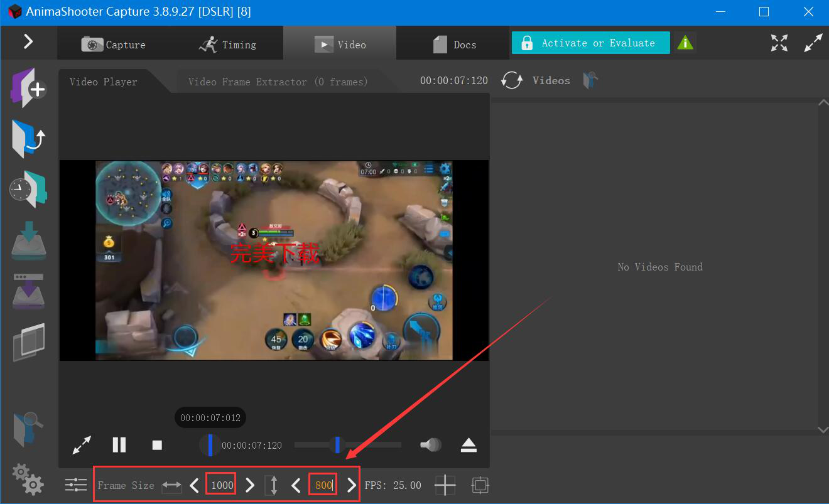
Task: Open the settings gears icon
Action: coord(28,479)
